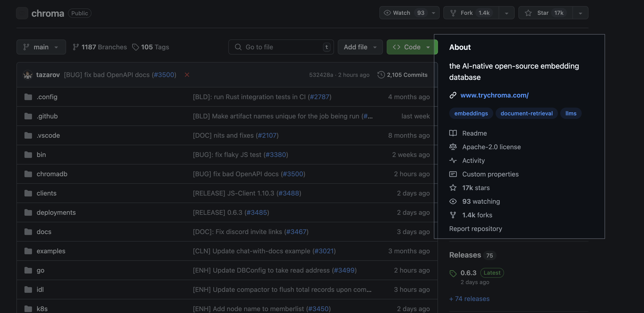The height and width of the screenshot is (313, 644).
Task: Open the Watch notifications dropdown arrow
Action: pos(433,13)
